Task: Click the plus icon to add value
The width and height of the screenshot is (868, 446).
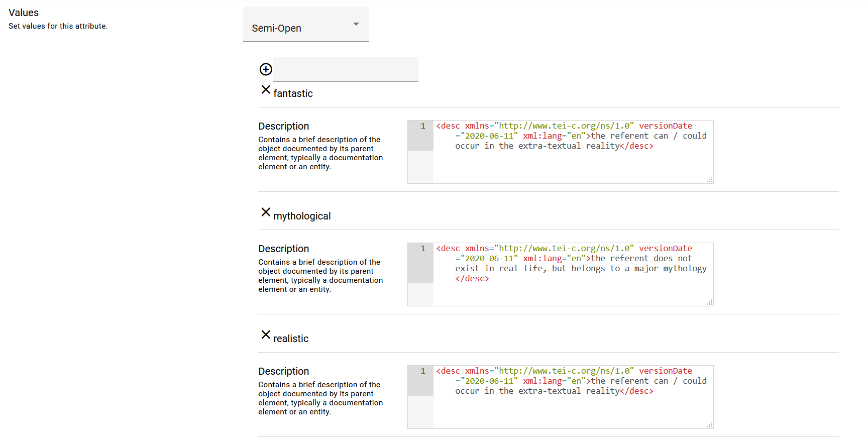Action: (x=266, y=69)
